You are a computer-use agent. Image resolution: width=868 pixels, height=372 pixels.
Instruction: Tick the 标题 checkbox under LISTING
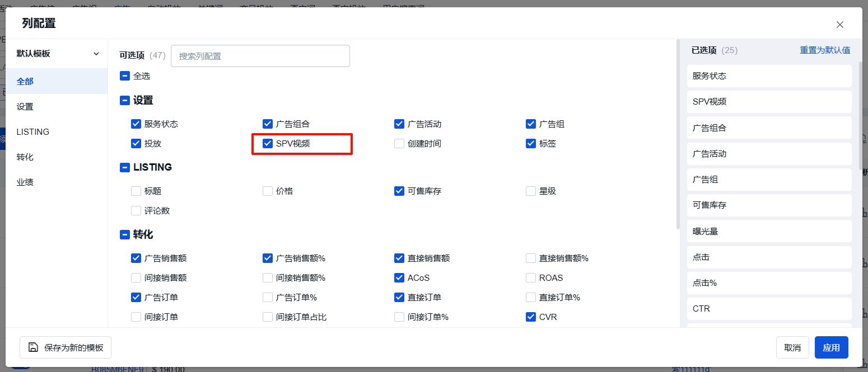[x=136, y=191]
